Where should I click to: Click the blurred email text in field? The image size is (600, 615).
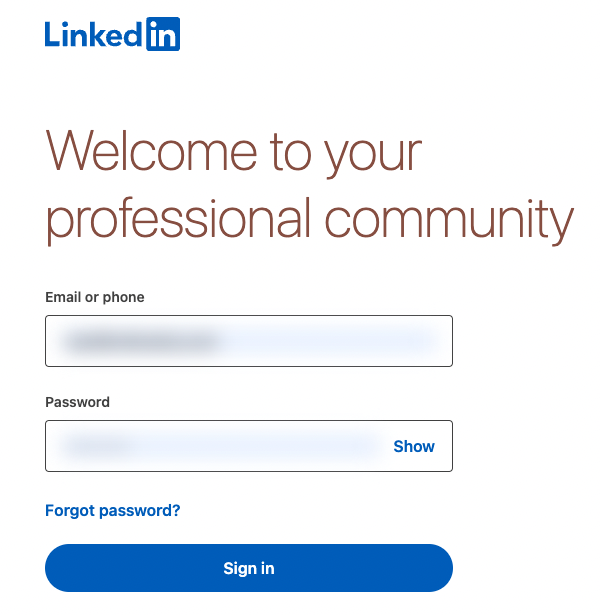pyautogui.click(x=140, y=342)
